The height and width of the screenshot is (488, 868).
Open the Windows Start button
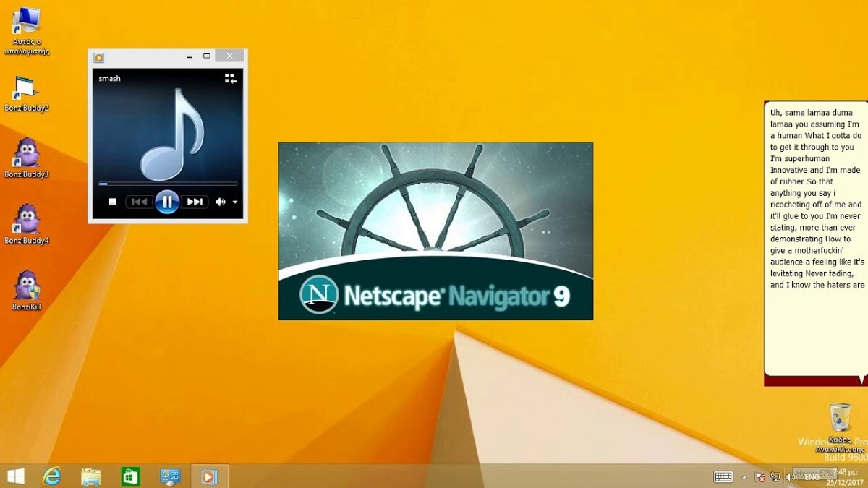[x=15, y=476]
